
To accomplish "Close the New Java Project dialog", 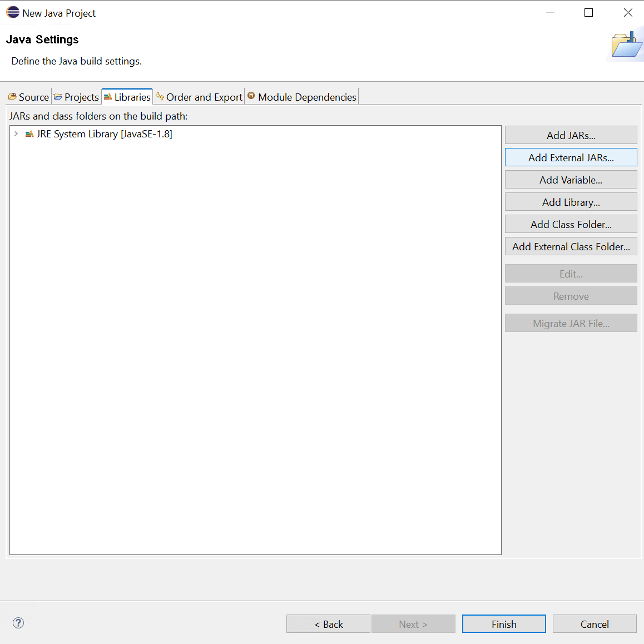I will (x=628, y=13).
